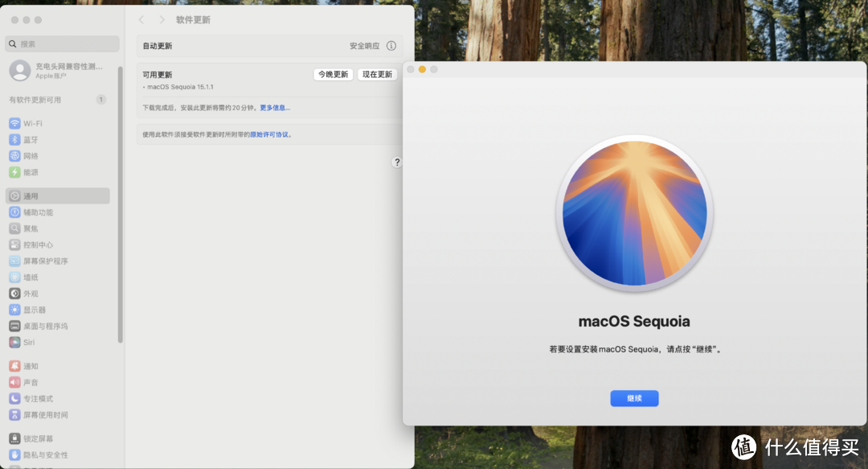Click the macOS Sequoia 15.1.1 update entry
This screenshot has width=868, height=469.
coord(178,87)
